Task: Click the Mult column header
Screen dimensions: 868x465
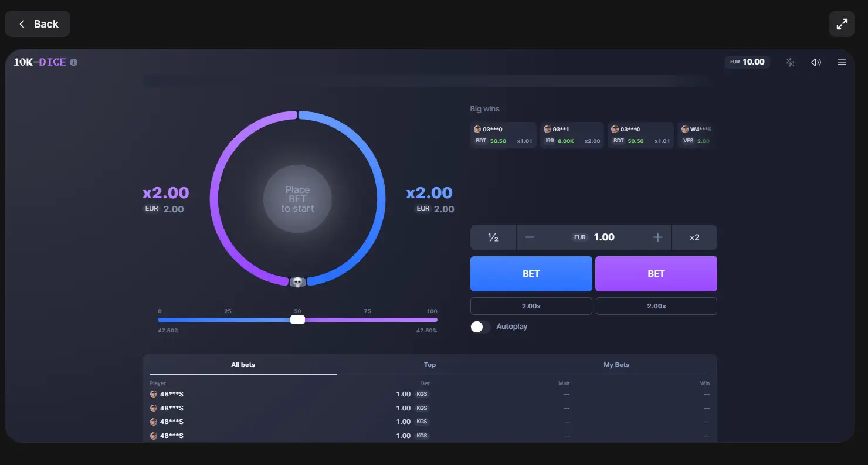Action: click(x=564, y=383)
